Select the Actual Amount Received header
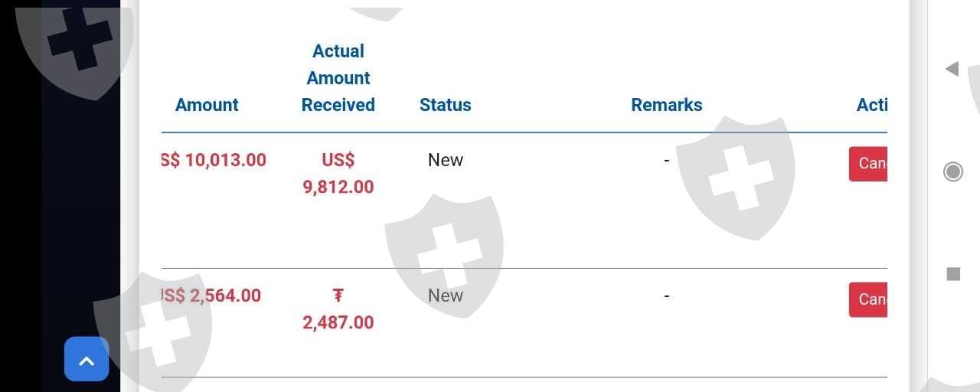This screenshot has height=392, width=980. (x=338, y=78)
